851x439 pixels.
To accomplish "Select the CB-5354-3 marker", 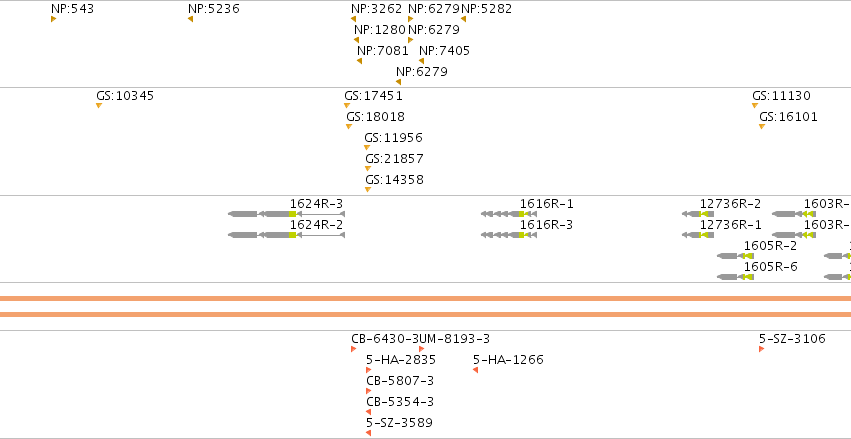I will point(369,412).
